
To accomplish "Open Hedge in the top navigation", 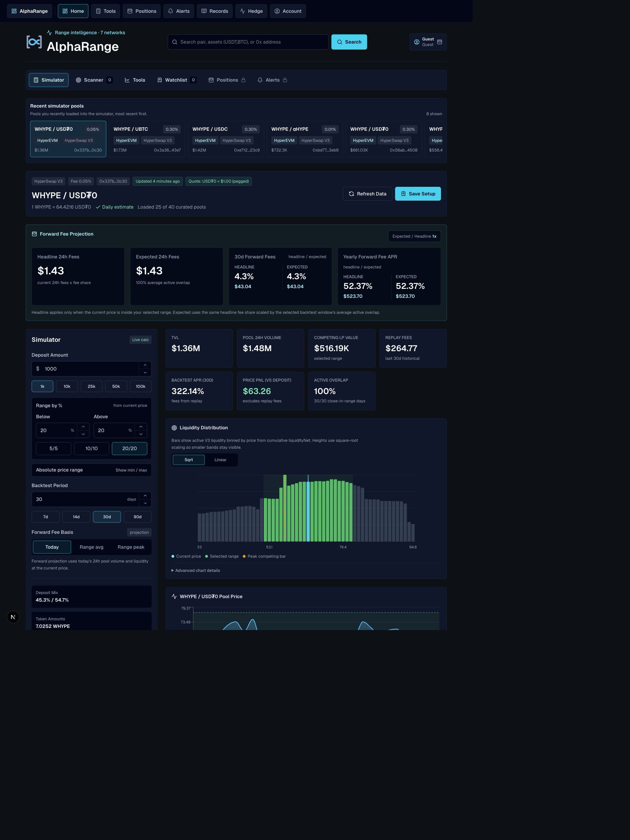I will 251,11.
